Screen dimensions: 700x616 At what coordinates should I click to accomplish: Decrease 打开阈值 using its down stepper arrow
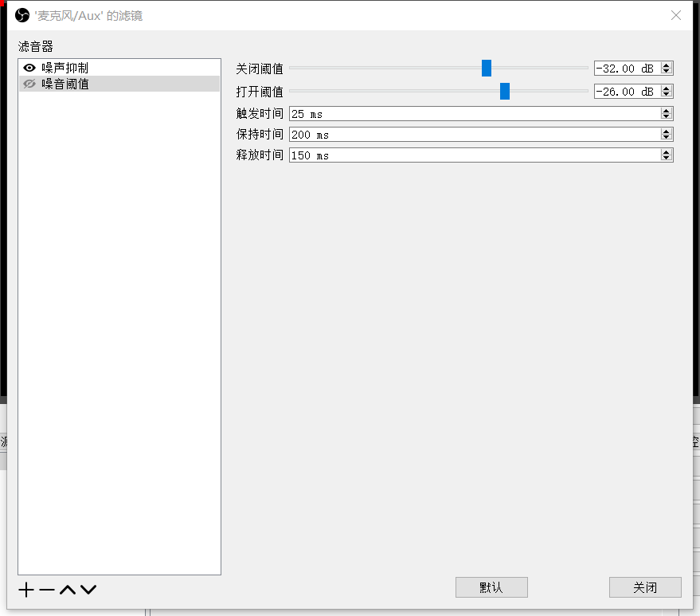click(666, 95)
